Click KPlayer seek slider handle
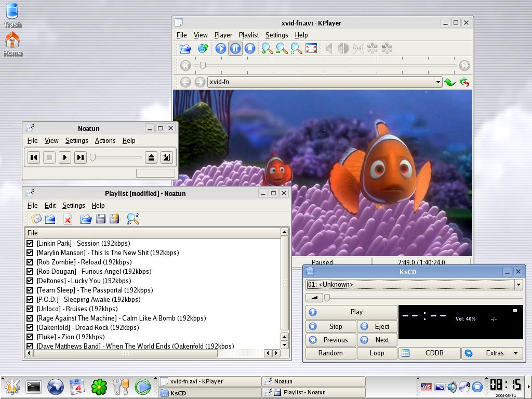This screenshot has width=532, height=399. [x=203, y=65]
